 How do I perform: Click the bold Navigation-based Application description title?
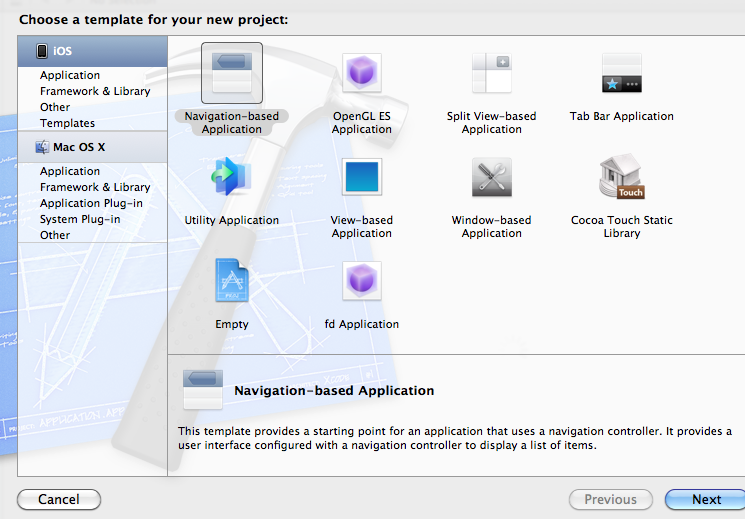coord(334,391)
